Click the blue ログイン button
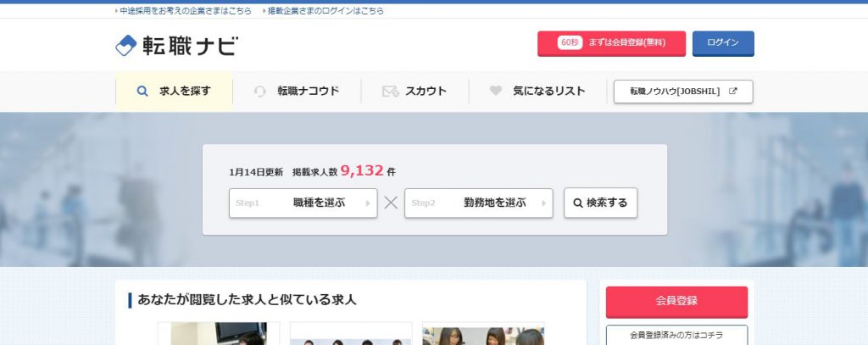The image size is (868, 345). click(x=723, y=43)
